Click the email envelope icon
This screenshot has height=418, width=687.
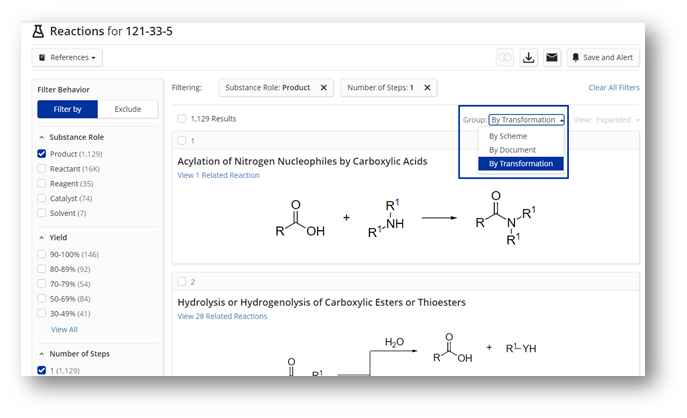(x=552, y=57)
